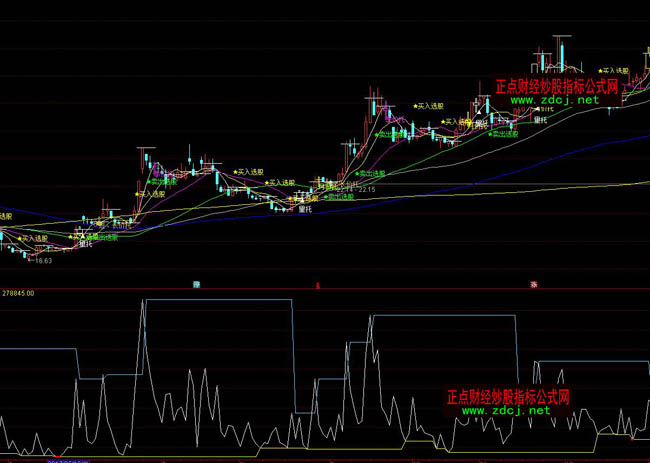Image resolution: width=650 pixels, height=463 pixels.
Task: Click the 量托 marker below the upper www.zdcj.net link
Action: (540, 119)
